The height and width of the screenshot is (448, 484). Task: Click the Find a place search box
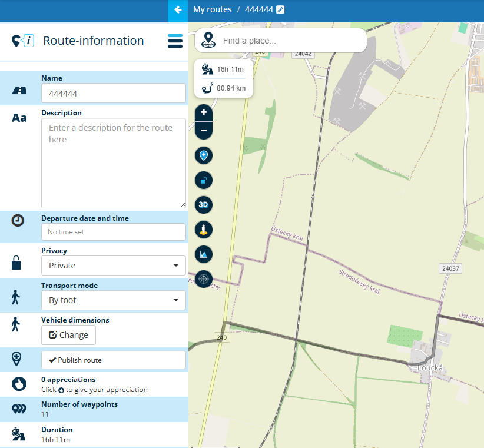click(x=291, y=41)
